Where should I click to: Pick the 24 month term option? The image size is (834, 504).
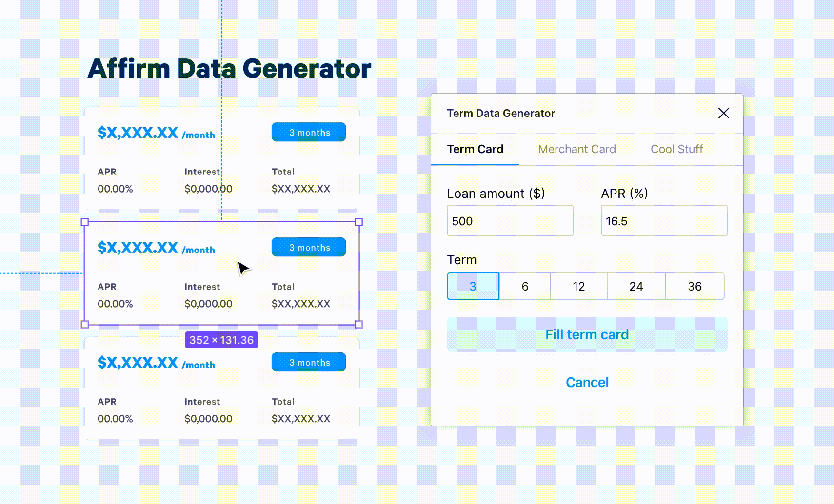636,286
